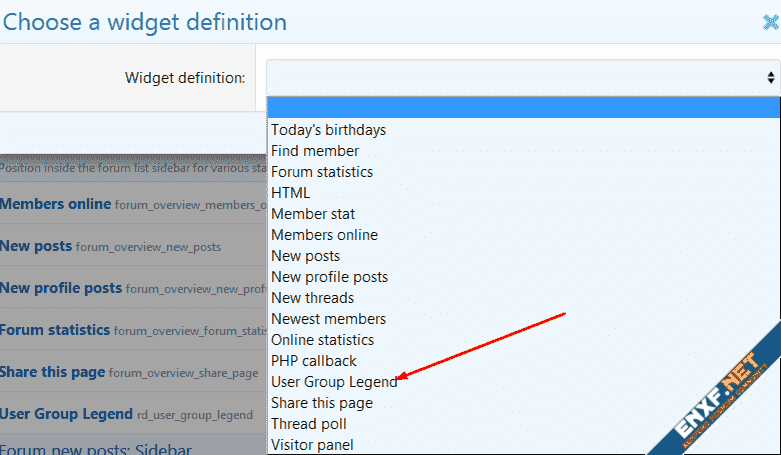The image size is (781, 455).
Task: Choose Members online in dropdown list
Action: pos(324,235)
